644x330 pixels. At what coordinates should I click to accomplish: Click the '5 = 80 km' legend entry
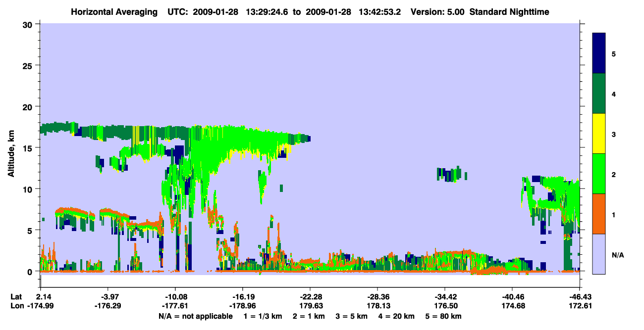coord(444,316)
